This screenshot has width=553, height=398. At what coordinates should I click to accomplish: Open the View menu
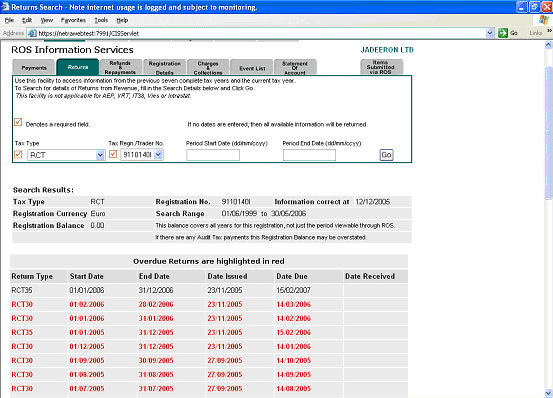(47, 20)
